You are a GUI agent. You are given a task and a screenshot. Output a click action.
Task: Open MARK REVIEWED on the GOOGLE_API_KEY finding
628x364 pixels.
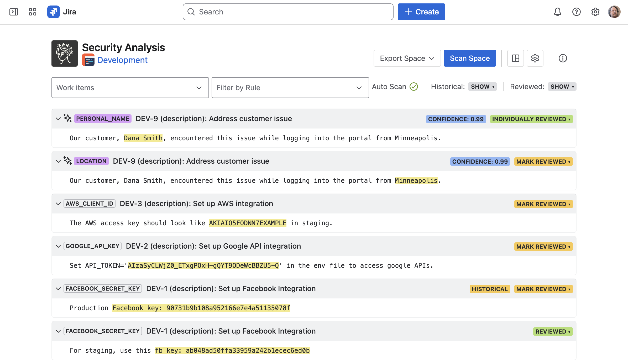pos(543,247)
